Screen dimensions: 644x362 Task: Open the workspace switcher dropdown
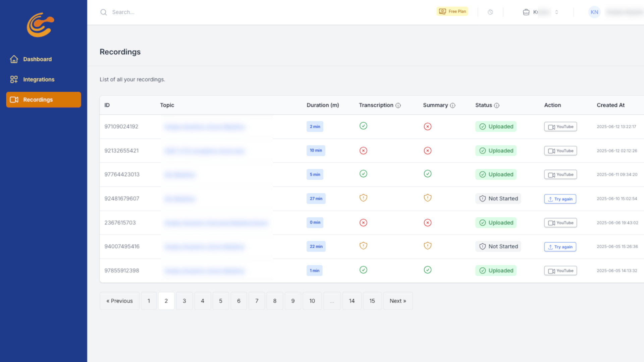(x=541, y=12)
